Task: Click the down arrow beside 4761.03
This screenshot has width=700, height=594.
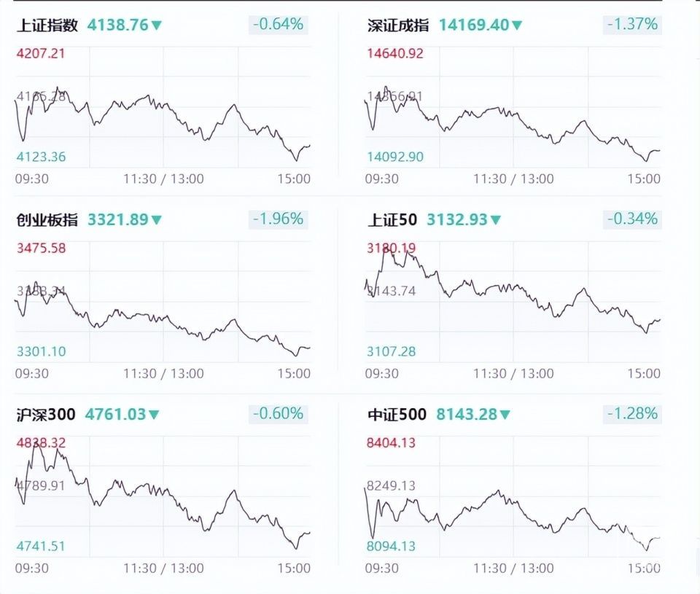Action: click(154, 415)
